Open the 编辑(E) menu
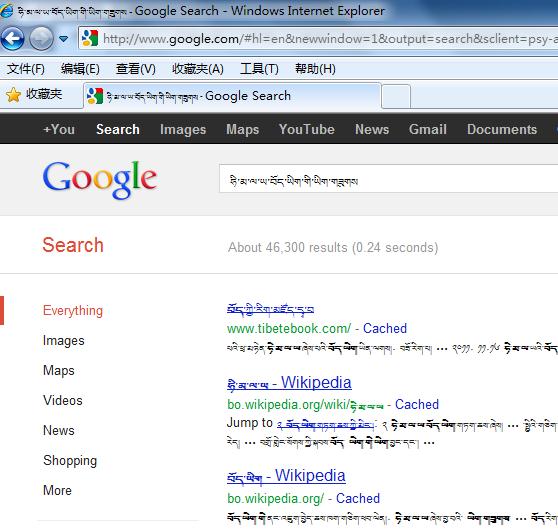Screen dimensions: 558x532 [x=80, y=69]
